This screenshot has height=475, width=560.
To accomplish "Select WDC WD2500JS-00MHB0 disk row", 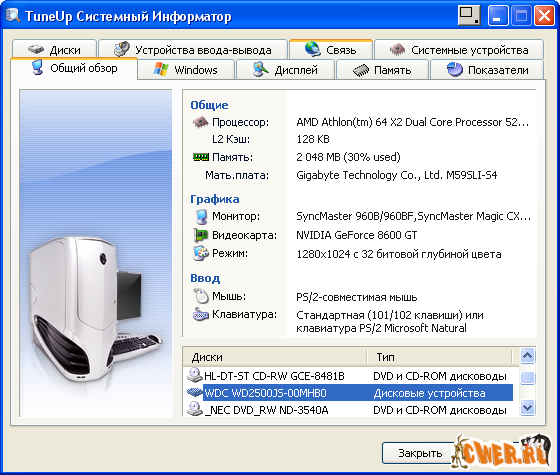I will 350,393.
